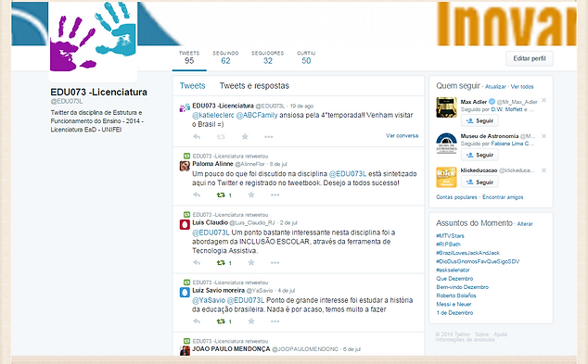Retweet the @katieleclerc tweet
588x364 pixels.
221,137
